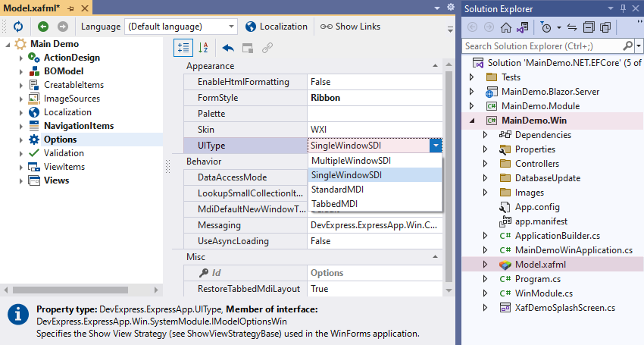Select the Options tree node
Viewport: 644px width, 345px height.
tap(60, 140)
